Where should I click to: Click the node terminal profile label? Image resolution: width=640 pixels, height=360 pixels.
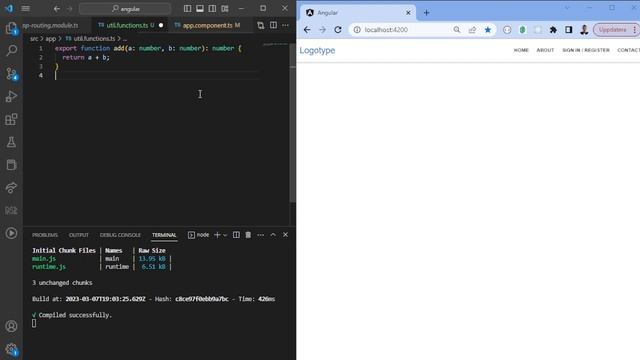click(x=199, y=235)
